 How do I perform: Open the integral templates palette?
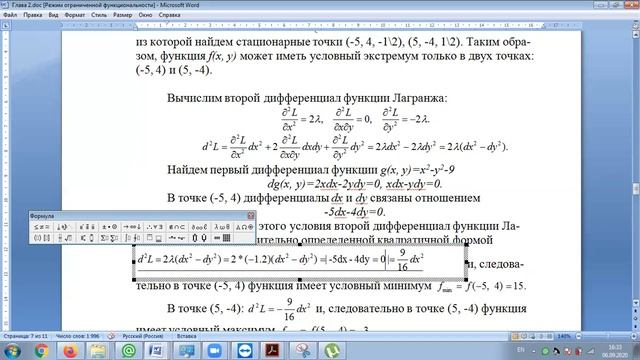click(x=133, y=238)
